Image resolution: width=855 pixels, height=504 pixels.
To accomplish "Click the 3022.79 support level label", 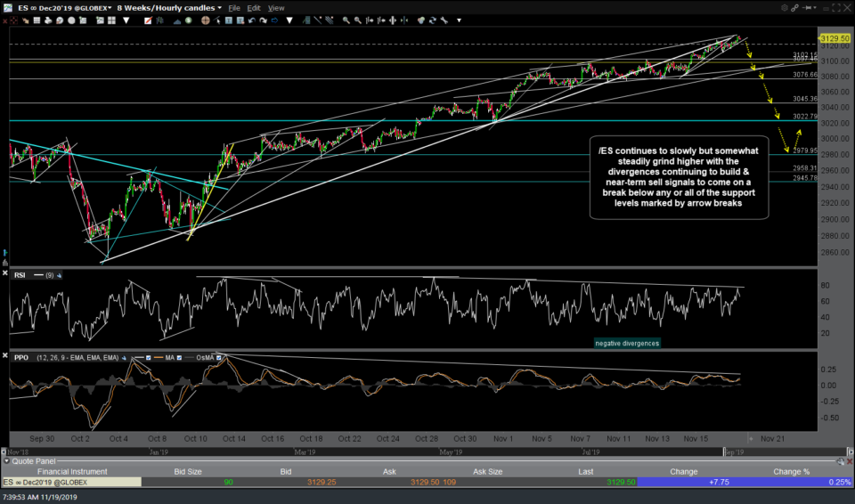I will click(x=805, y=117).
